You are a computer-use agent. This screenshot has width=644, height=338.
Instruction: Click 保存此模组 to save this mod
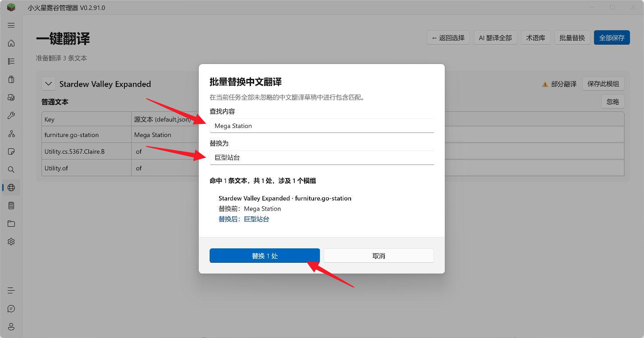click(603, 83)
